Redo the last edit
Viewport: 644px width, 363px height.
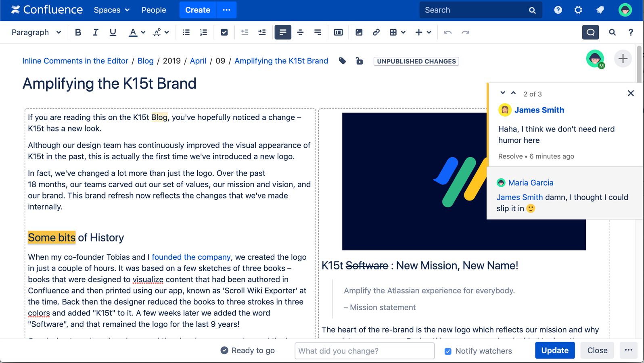[x=465, y=32]
